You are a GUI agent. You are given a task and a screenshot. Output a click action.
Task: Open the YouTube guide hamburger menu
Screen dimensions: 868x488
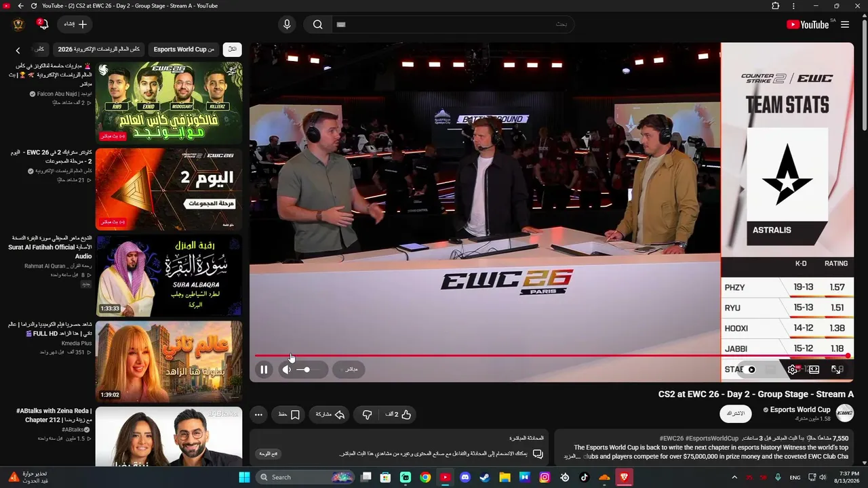tap(845, 24)
